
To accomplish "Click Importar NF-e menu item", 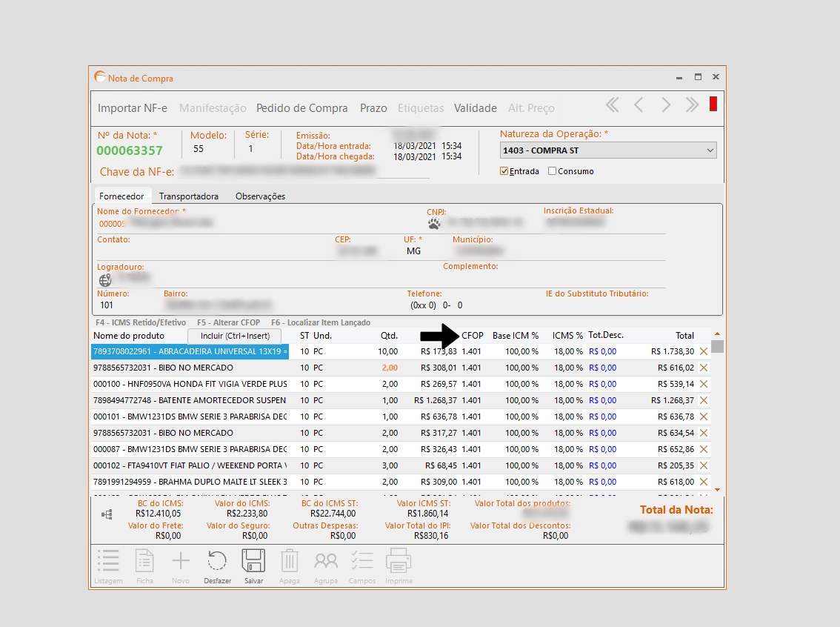I will pos(133,108).
